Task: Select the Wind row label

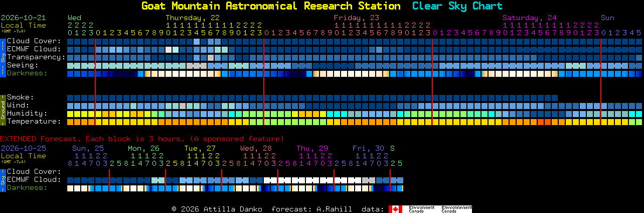Action: pos(18,105)
